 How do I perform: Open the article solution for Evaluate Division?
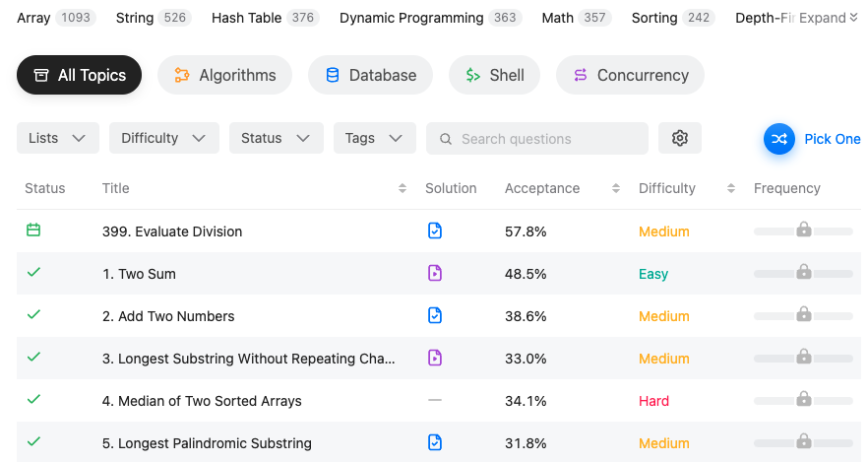pyautogui.click(x=435, y=231)
